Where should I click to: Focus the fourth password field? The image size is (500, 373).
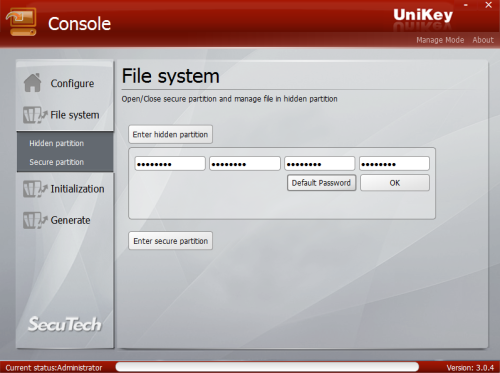coord(394,164)
